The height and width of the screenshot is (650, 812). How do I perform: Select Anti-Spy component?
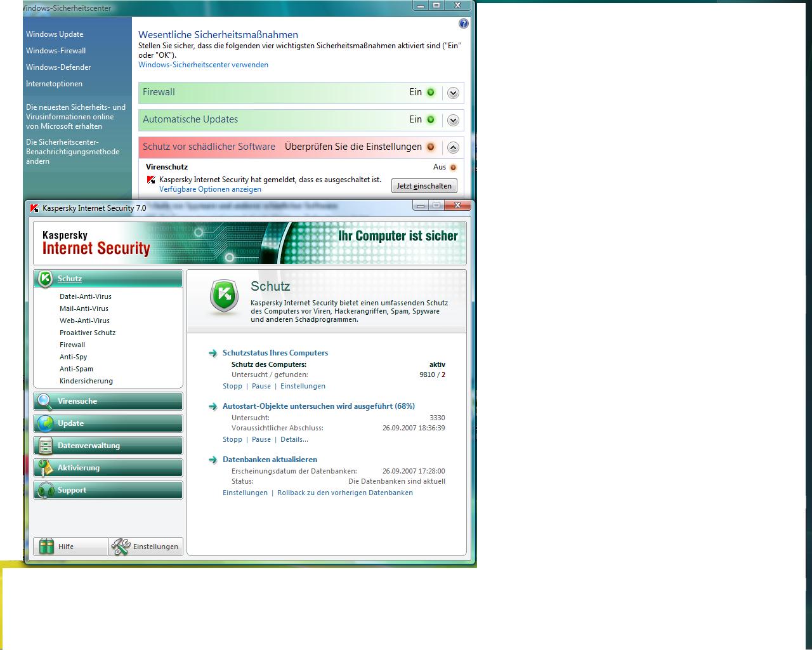pyautogui.click(x=74, y=357)
